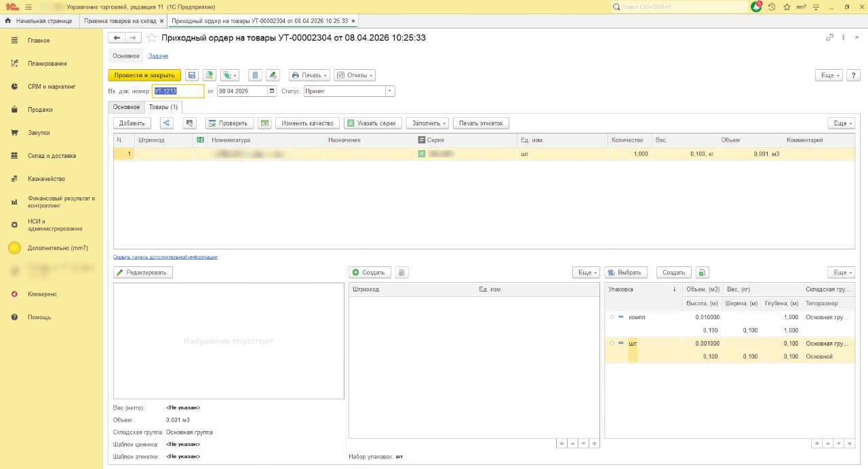Viewport: 868px width, 469px height.
Task: Open the Статус dropdown arrow
Action: [390, 91]
